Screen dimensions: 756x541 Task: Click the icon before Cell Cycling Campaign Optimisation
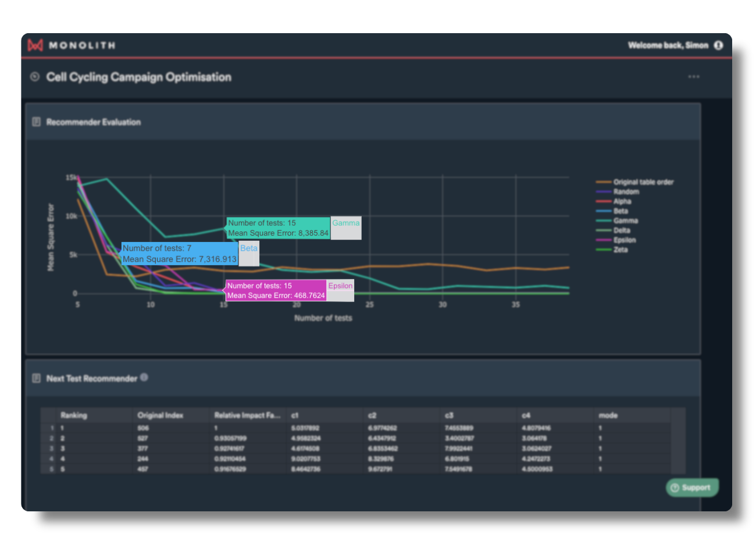pyautogui.click(x=35, y=77)
